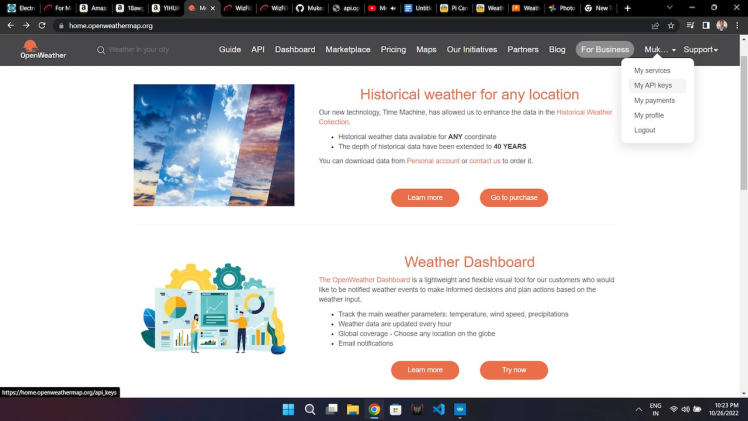Click Learn more under Weather Dashboard
This screenshot has height=421, width=748.
pyautogui.click(x=425, y=370)
